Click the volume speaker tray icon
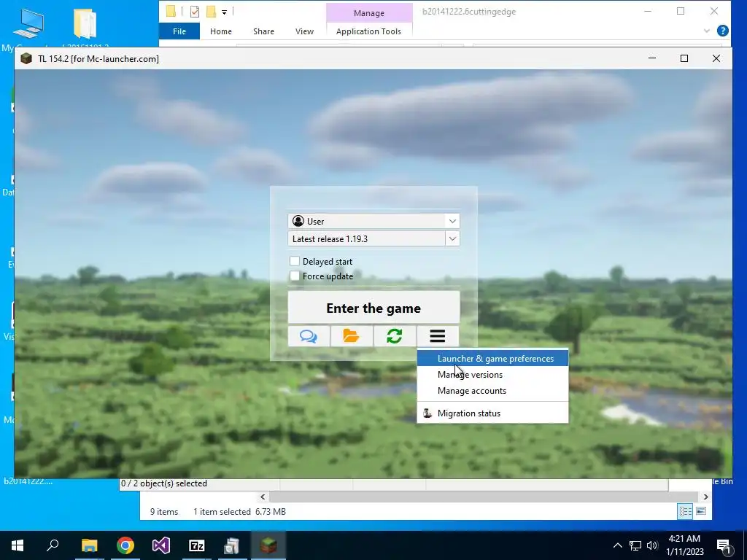Screen dimensions: 747x560 pyautogui.click(x=652, y=545)
